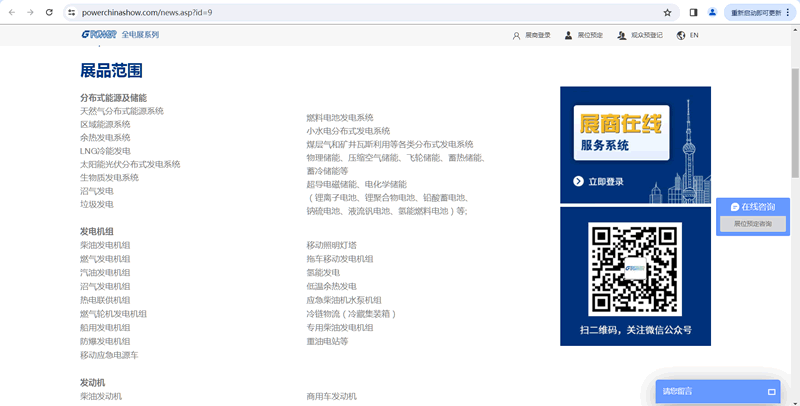Click the browser back arrow
Screen dimensions: 800x406
[10, 12]
